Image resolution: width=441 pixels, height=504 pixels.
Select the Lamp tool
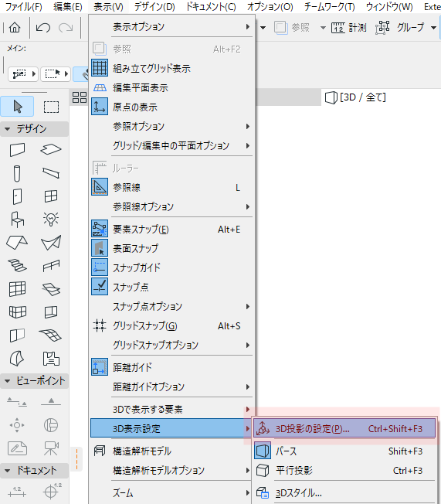pos(51,220)
